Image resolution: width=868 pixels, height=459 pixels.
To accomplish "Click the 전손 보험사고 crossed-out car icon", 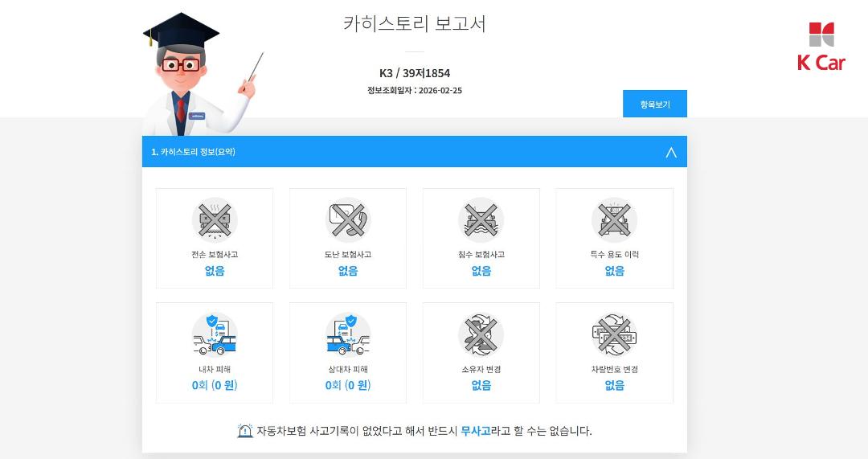I will tap(215, 220).
